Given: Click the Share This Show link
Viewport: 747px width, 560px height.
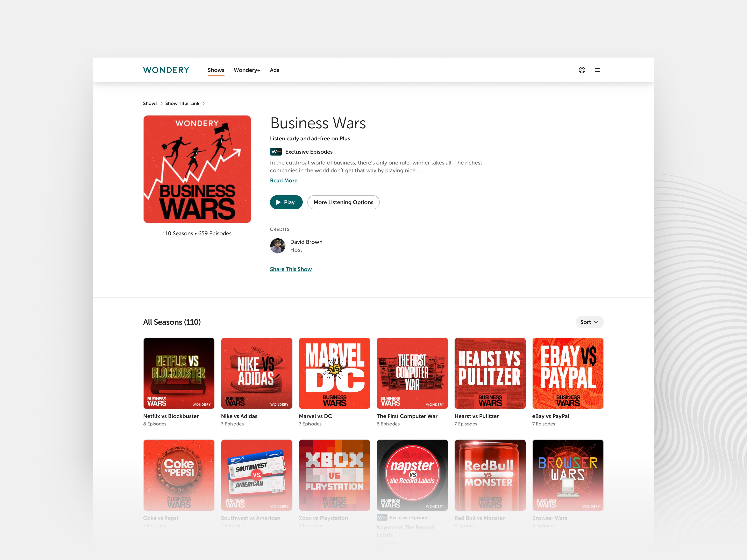Looking at the screenshot, I should (291, 269).
